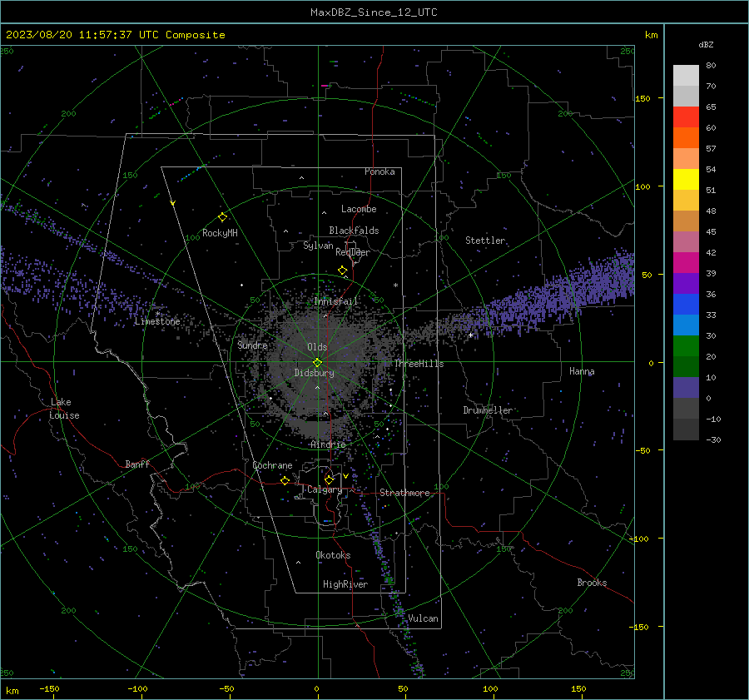Select the light gray 70–80 dBZ legend swatch
Image resolution: width=749 pixels, height=700 pixels.
tap(686, 76)
